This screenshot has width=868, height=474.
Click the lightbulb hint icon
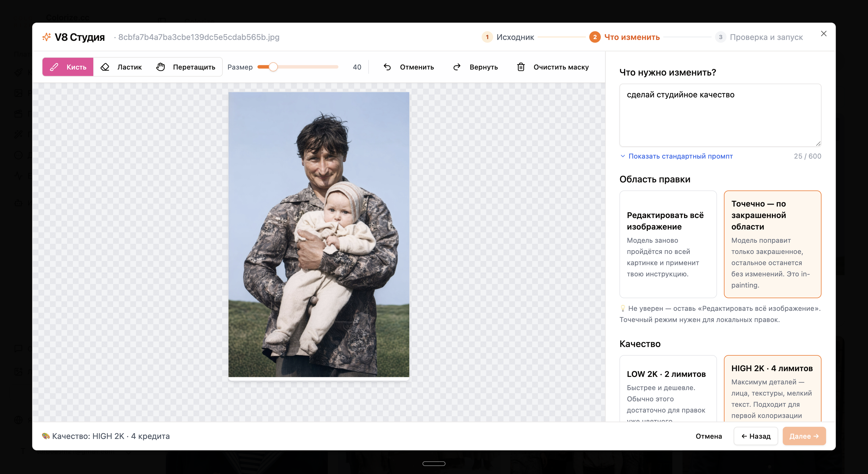(x=623, y=308)
